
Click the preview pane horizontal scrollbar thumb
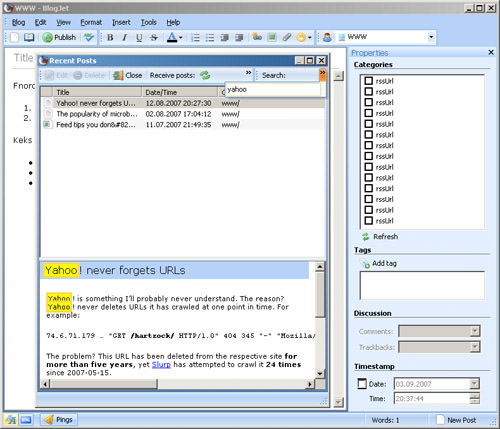(x=104, y=384)
